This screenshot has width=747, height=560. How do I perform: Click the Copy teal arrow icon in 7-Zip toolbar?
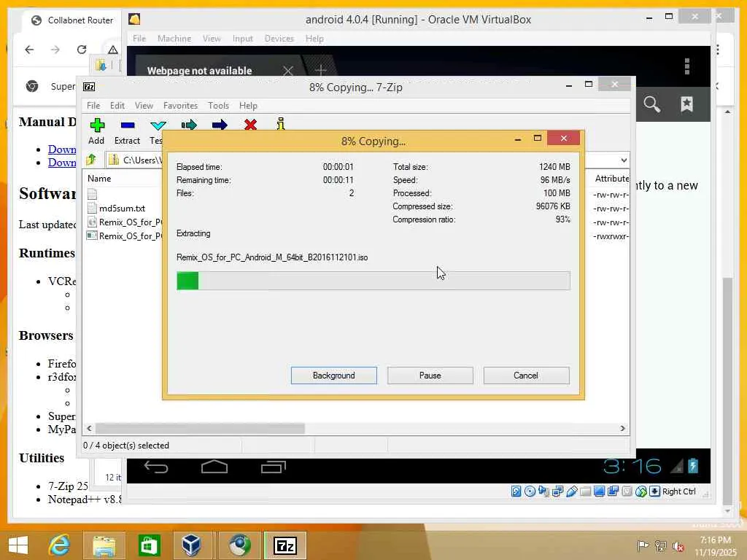[189, 125]
